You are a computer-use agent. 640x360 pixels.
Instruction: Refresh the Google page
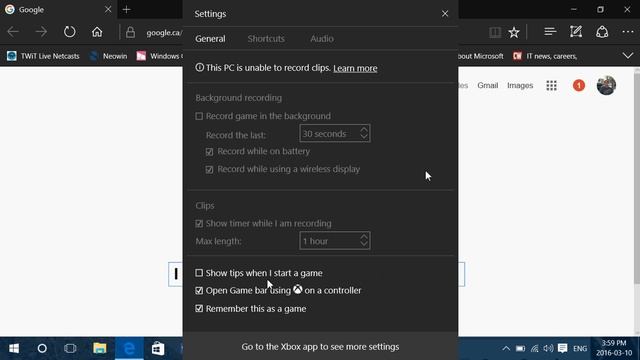coord(69,32)
